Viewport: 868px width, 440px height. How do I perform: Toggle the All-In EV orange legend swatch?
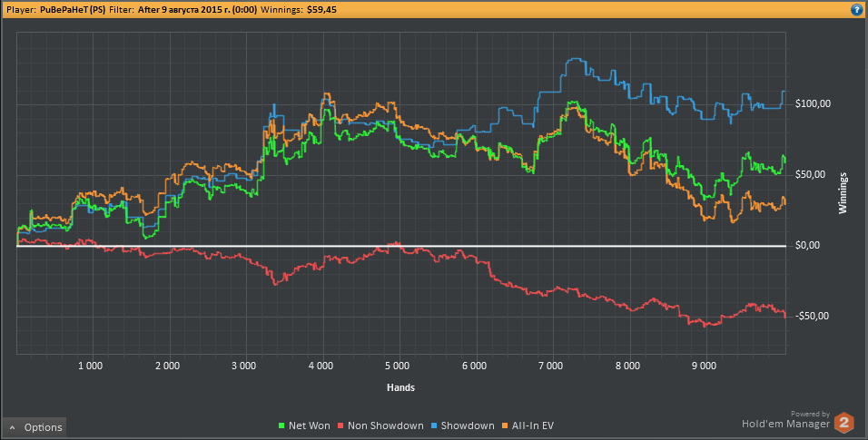[x=505, y=425]
